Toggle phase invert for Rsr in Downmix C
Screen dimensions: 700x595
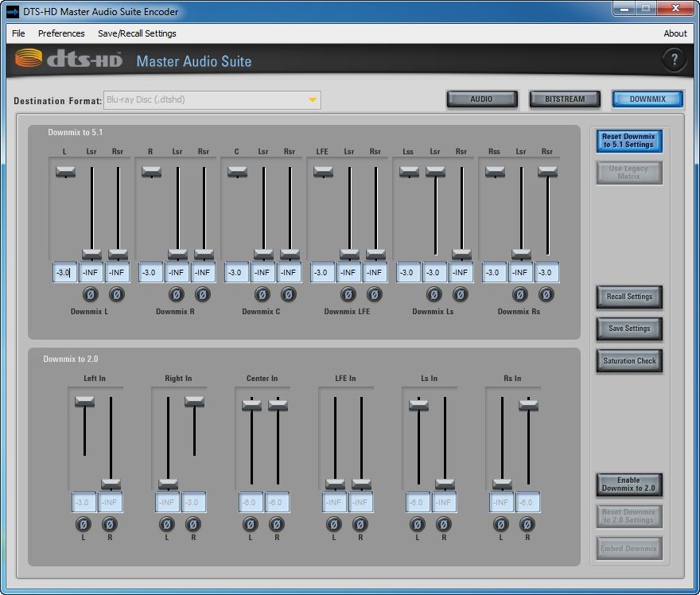click(x=289, y=294)
